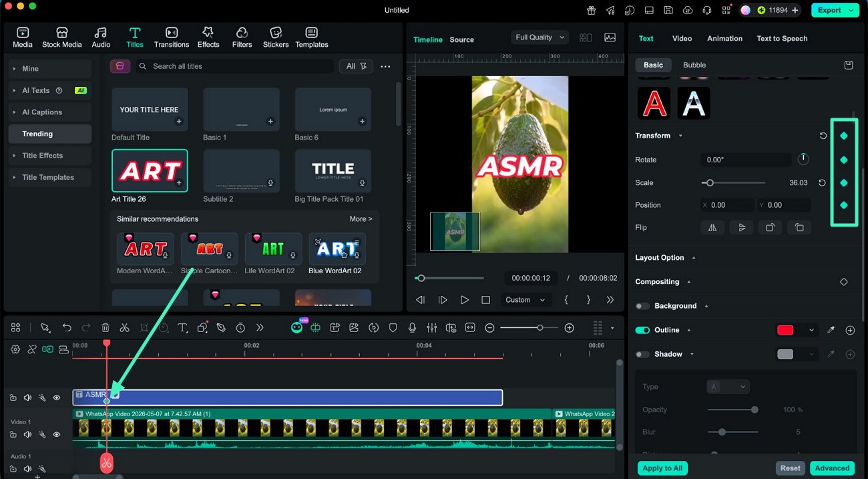
Task: Switch preview to Source tab
Action: [461, 39]
